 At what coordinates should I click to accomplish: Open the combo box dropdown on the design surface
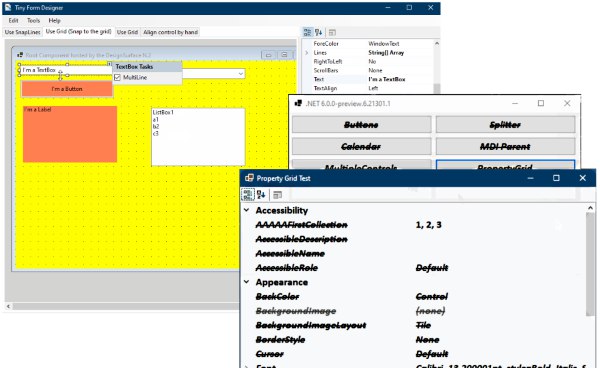click(241, 74)
